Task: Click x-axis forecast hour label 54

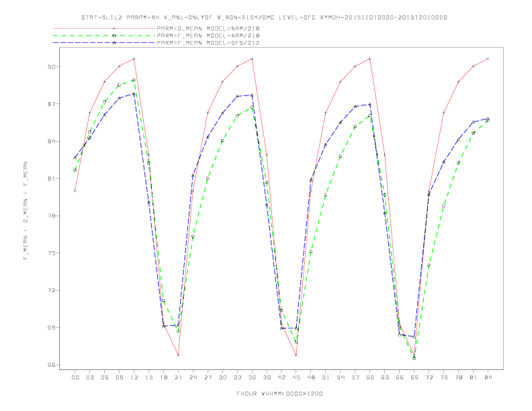Action: pyautogui.click(x=341, y=377)
